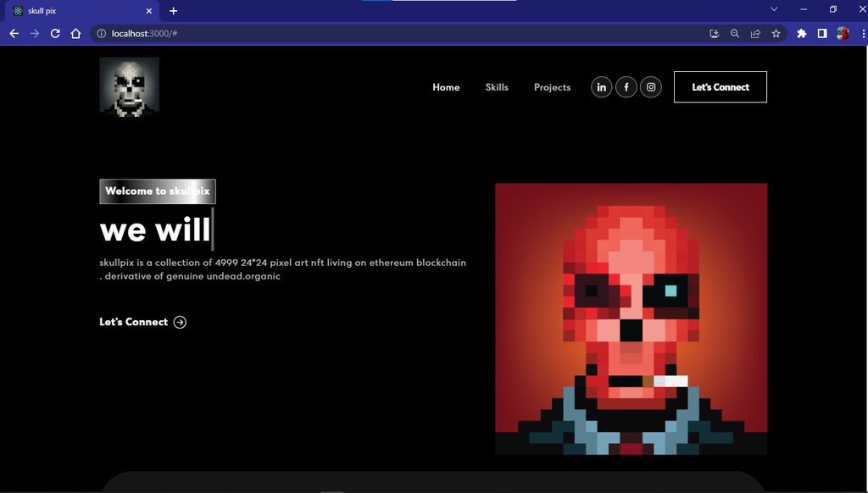This screenshot has height=493, width=868.
Task: Toggle the browser side panel
Action: [822, 34]
